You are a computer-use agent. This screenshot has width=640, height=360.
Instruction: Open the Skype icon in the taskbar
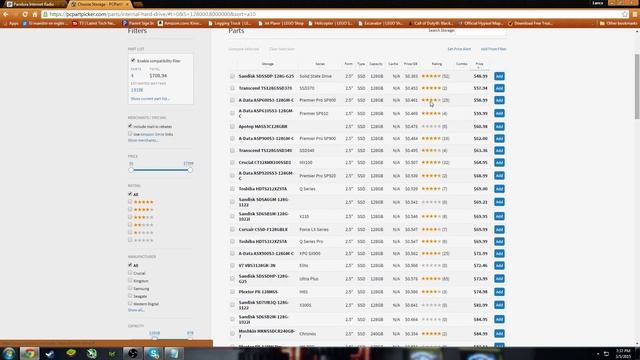coord(153,353)
